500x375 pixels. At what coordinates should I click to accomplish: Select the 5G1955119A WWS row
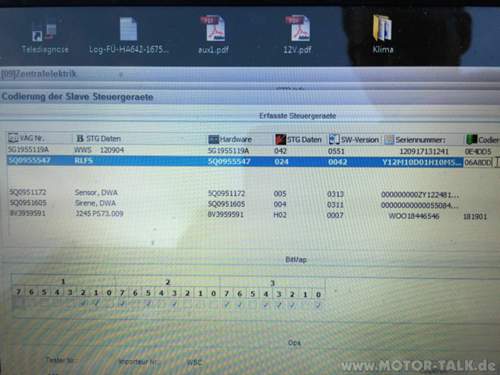249,151
